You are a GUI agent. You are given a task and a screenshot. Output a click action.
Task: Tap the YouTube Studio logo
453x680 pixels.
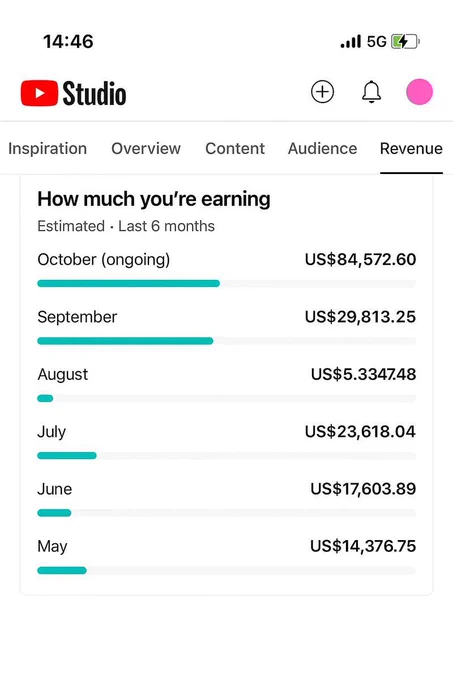pyautogui.click(x=74, y=93)
